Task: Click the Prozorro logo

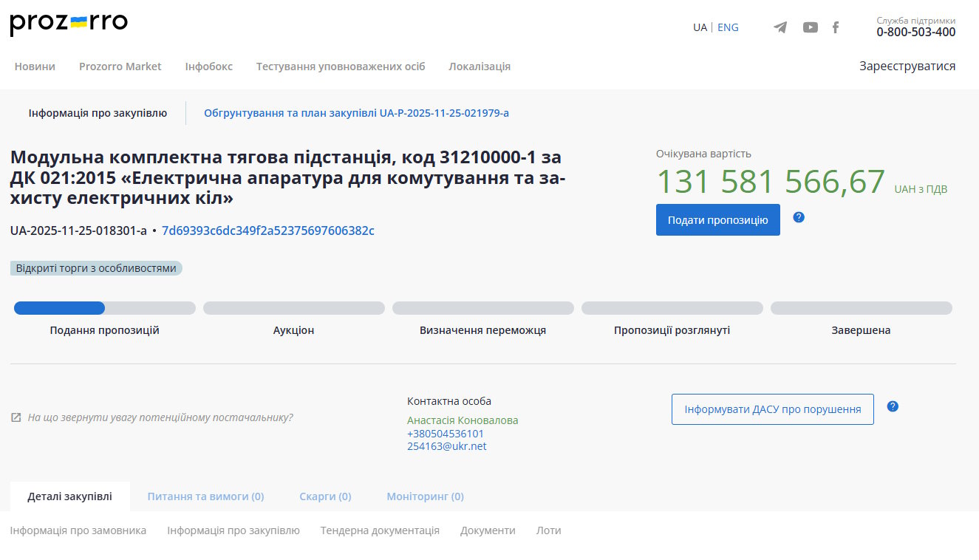Action: pyautogui.click(x=69, y=24)
